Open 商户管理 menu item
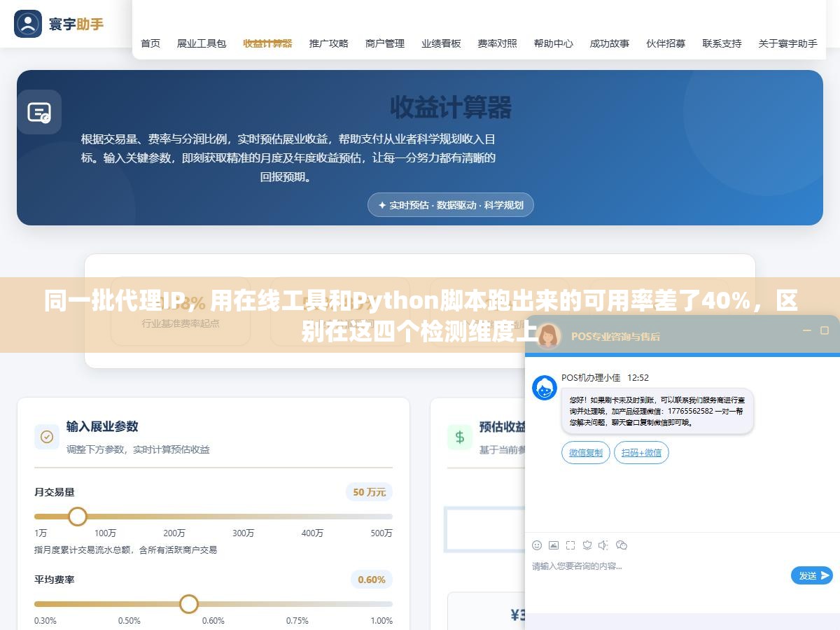The height and width of the screenshot is (630, 840). pyautogui.click(x=385, y=43)
